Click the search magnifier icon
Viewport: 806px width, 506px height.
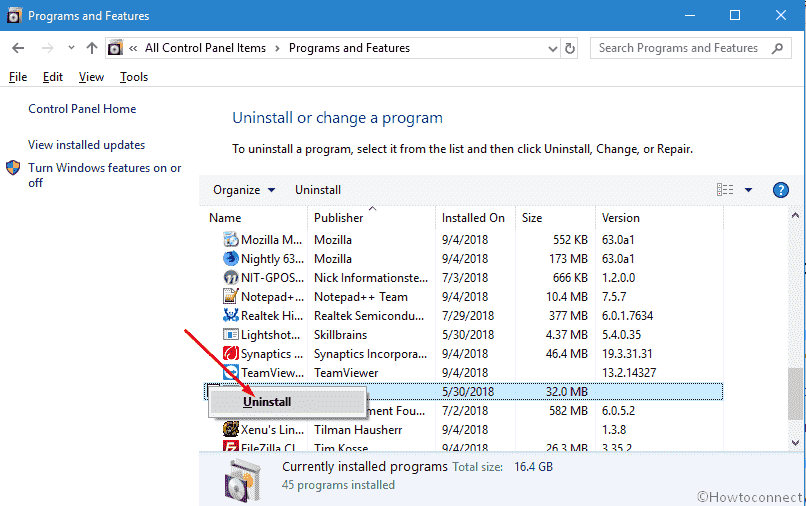(777, 48)
